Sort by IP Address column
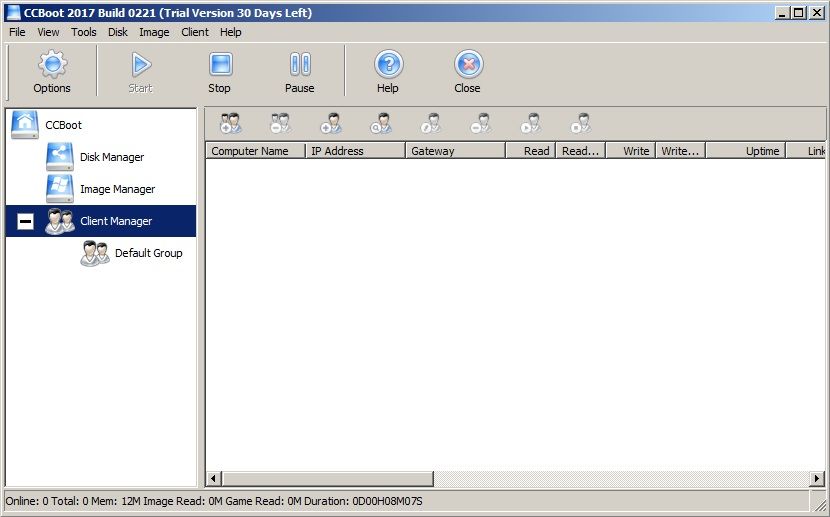Viewport: 830px width, 517px height. click(355, 151)
